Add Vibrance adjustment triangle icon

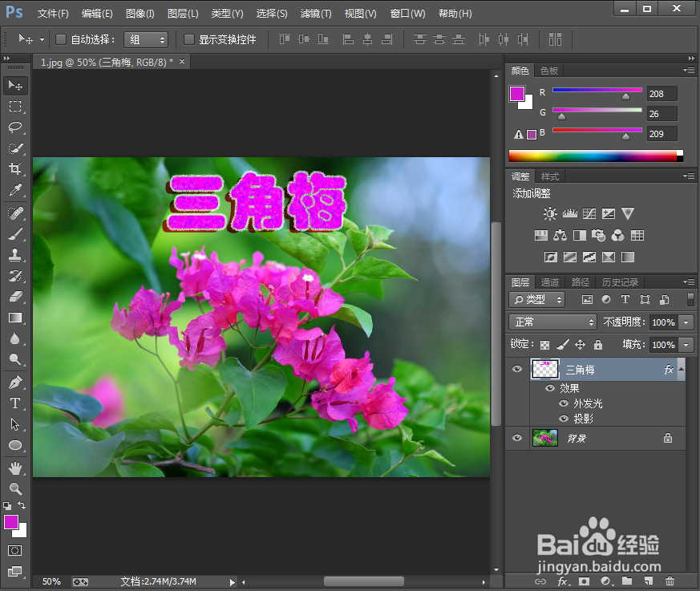(628, 213)
